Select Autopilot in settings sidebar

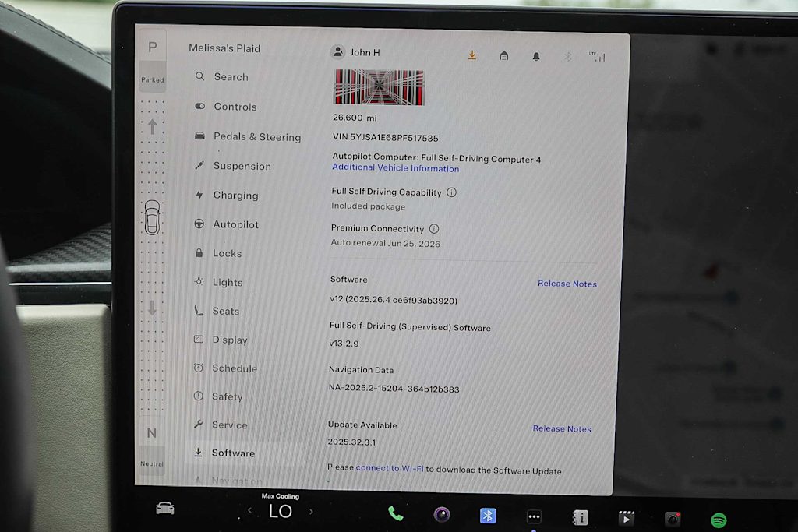235,224
